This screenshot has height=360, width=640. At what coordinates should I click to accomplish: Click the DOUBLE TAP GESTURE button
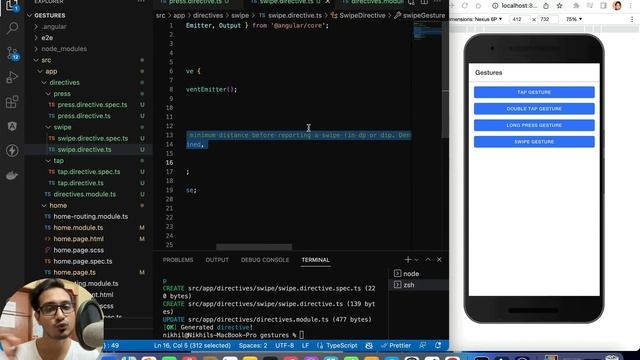point(534,109)
